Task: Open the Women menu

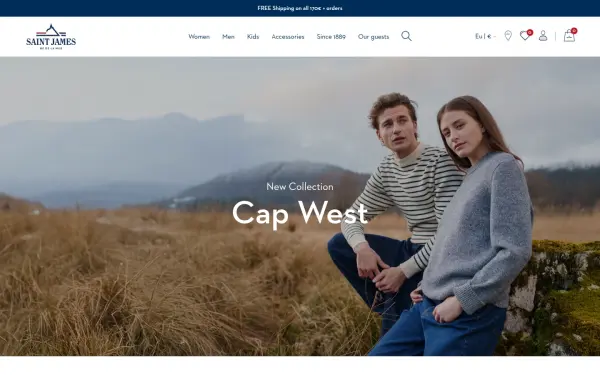Action: 199,37
